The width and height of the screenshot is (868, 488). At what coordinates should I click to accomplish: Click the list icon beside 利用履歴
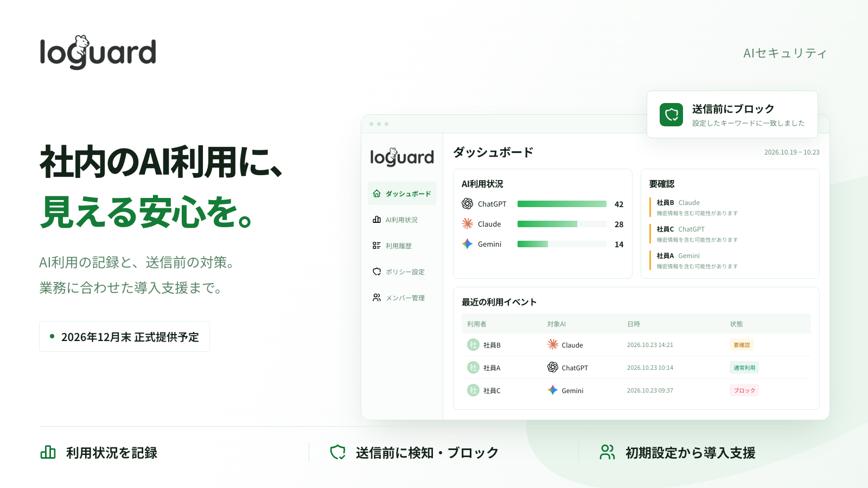point(376,246)
